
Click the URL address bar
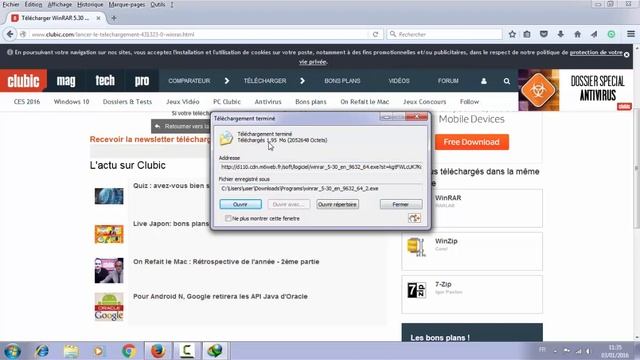click(200, 34)
